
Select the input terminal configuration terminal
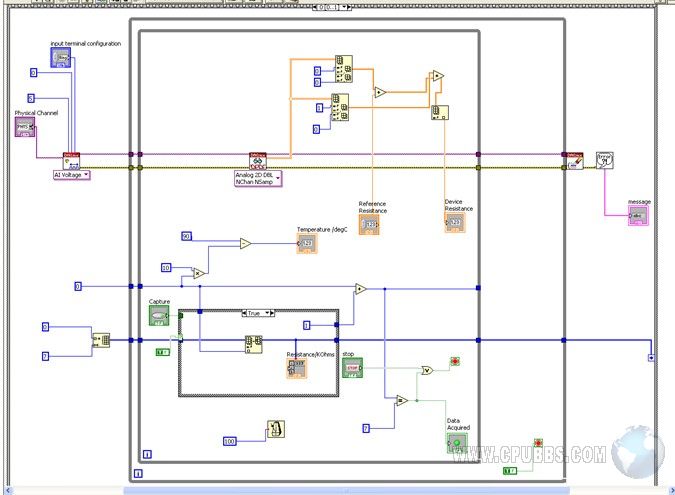point(61,58)
